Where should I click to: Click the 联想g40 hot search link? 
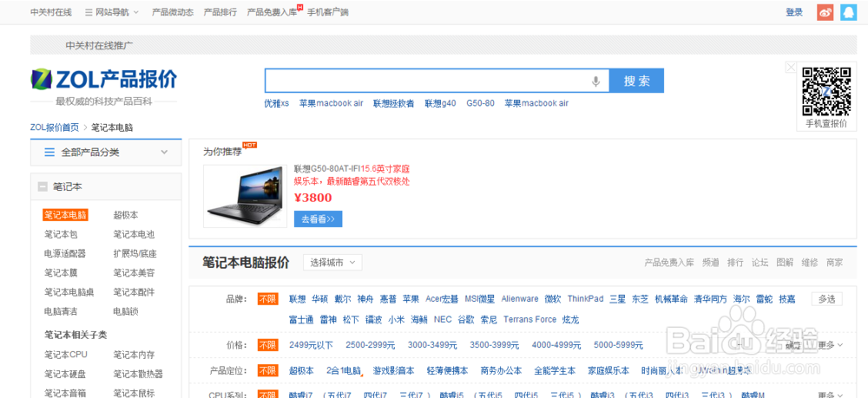tap(441, 103)
